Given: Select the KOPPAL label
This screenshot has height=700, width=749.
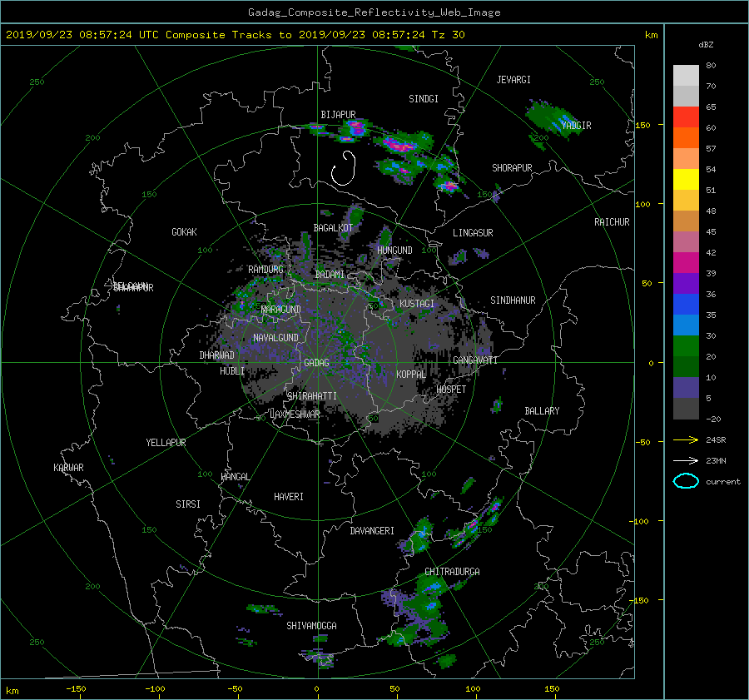Looking at the screenshot, I should [411, 374].
